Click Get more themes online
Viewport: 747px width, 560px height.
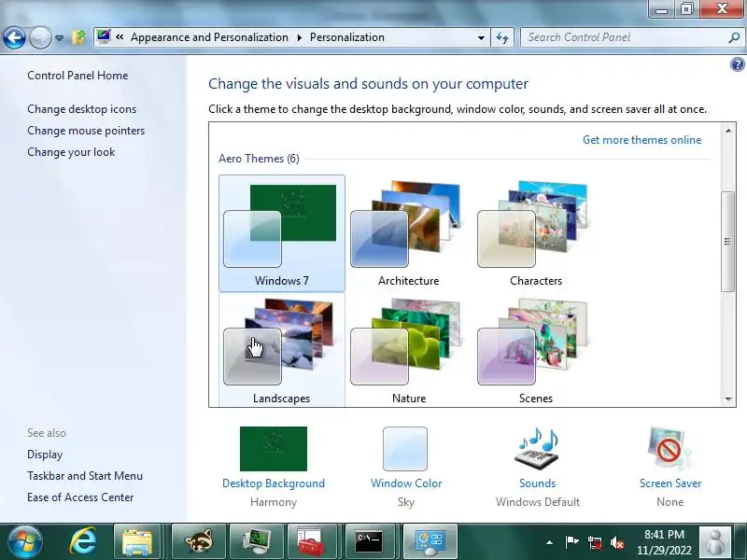(641, 139)
